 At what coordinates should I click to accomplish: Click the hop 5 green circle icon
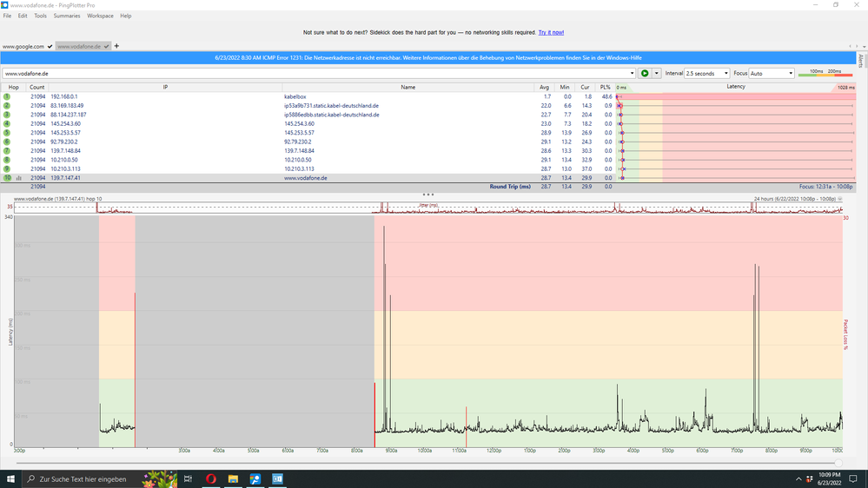7,133
